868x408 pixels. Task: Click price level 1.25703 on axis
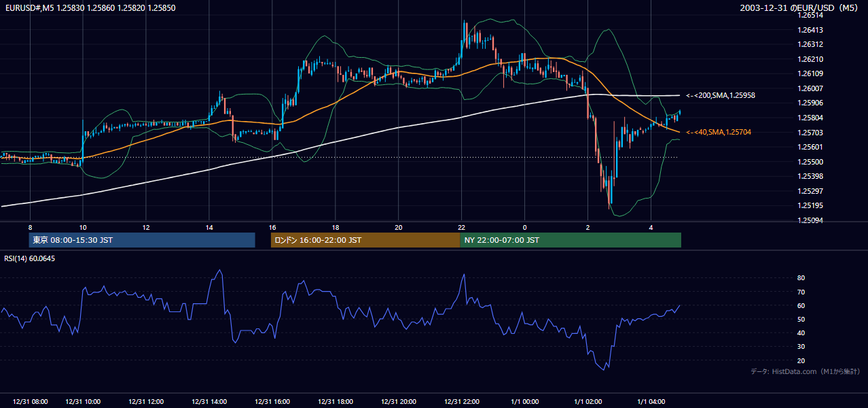(810, 133)
